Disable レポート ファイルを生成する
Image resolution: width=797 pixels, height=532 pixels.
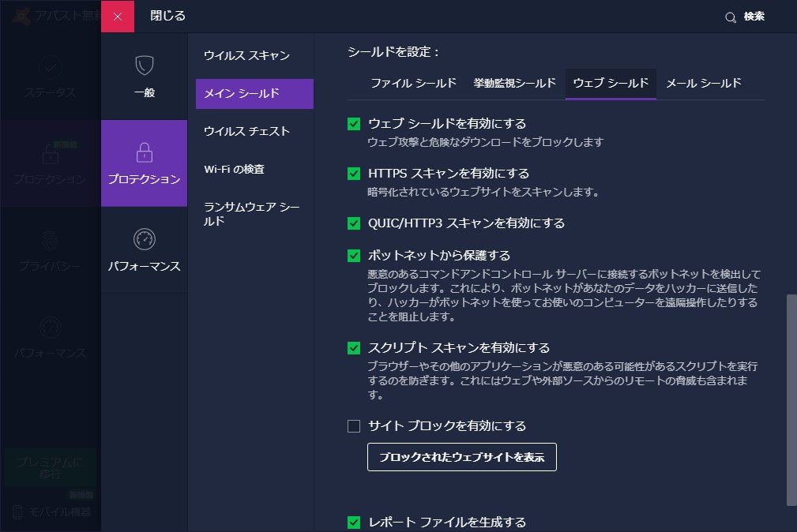click(353, 522)
